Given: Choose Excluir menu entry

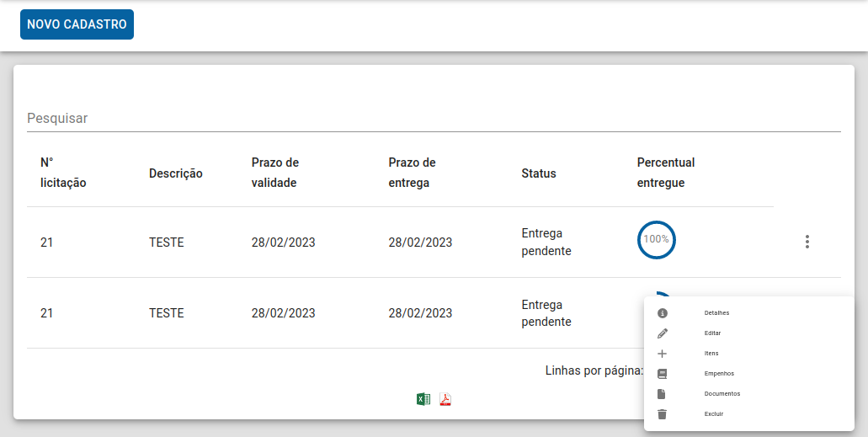Looking at the screenshot, I should [x=749, y=414].
